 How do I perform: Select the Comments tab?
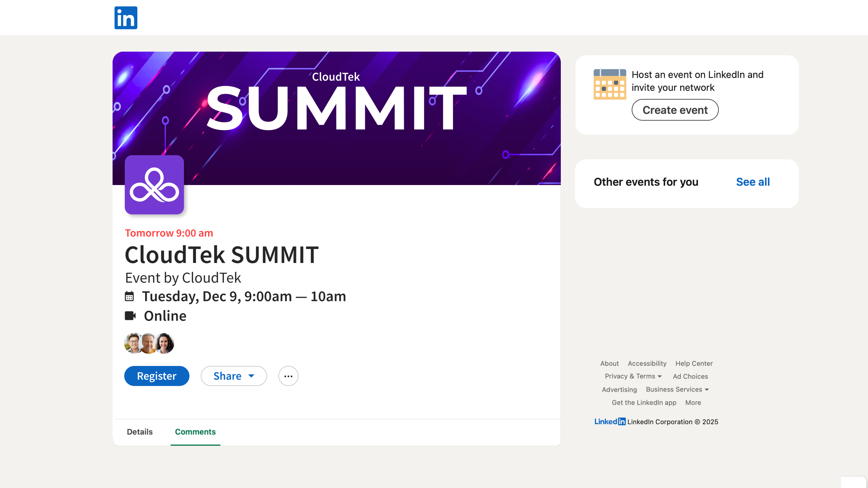pyautogui.click(x=195, y=432)
